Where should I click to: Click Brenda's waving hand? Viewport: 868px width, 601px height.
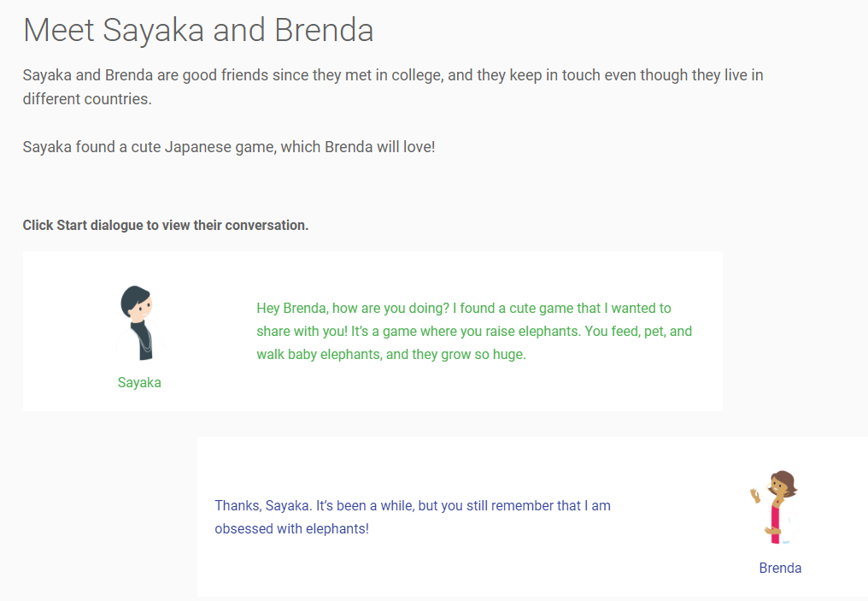pos(754,495)
